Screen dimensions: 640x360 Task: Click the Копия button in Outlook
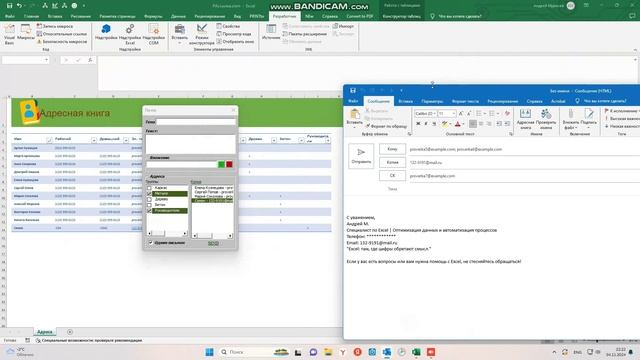coord(392,162)
